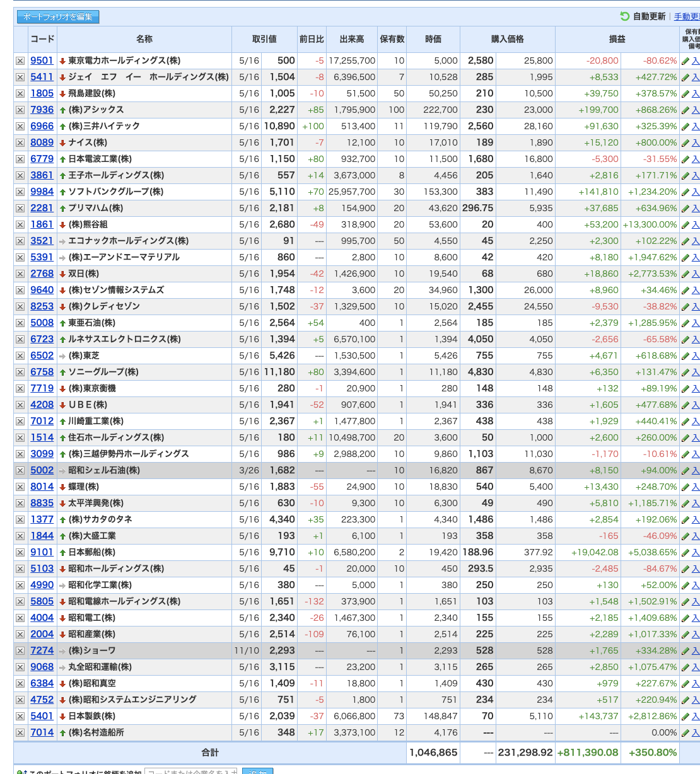The height and width of the screenshot is (774, 700).
Task: Edit the サカタのタネ holding with pencil icon
Action: pos(685,519)
